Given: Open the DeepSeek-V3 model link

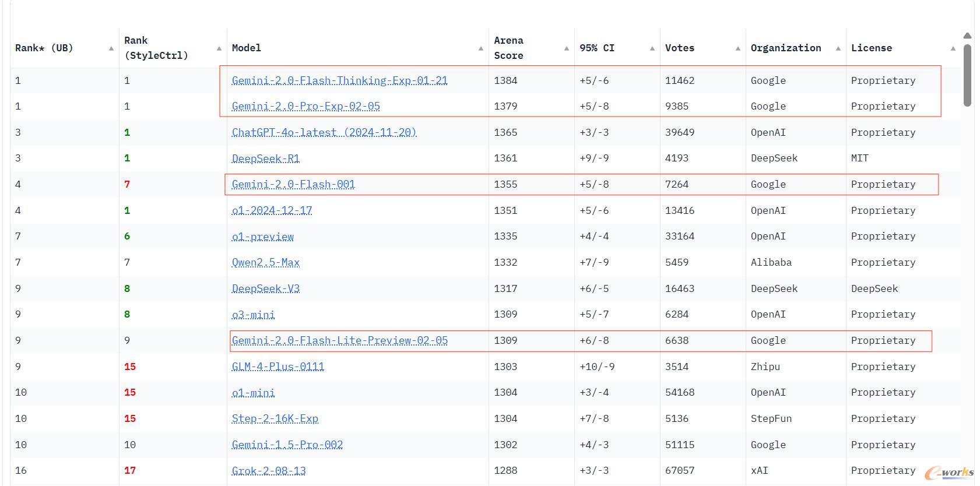Looking at the screenshot, I should coord(265,288).
